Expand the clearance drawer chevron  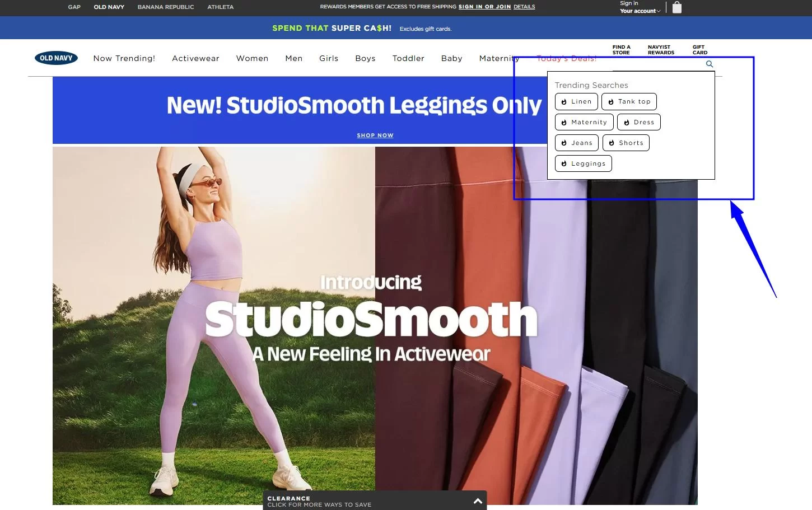tap(478, 501)
